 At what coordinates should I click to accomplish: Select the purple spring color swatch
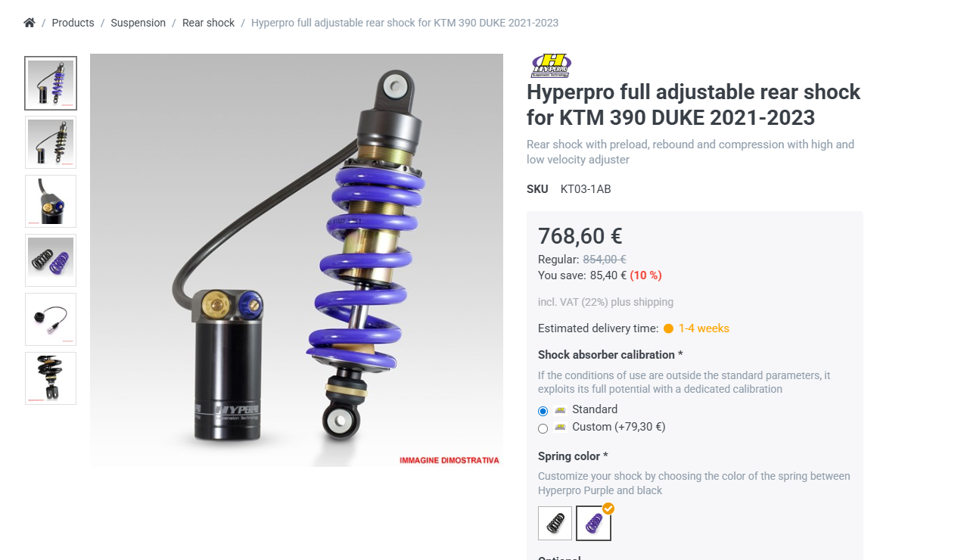(593, 523)
